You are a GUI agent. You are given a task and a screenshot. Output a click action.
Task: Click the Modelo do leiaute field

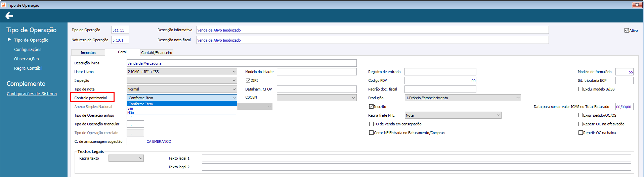317,72
